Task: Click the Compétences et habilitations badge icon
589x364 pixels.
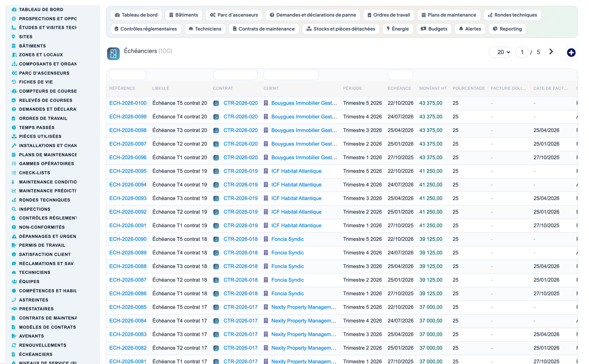Action: (14, 291)
